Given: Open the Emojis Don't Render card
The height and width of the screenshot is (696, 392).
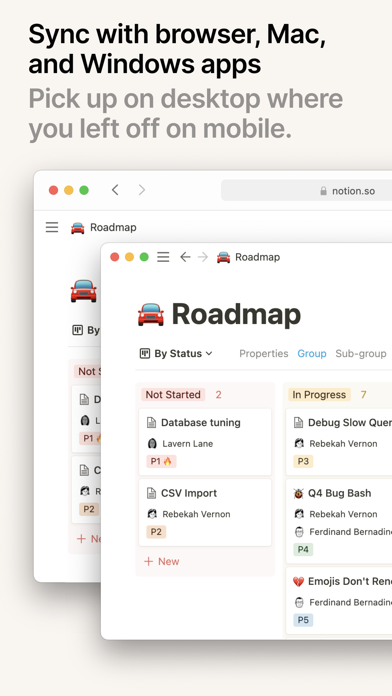Looking at the screenshot, I should [339, 601].
